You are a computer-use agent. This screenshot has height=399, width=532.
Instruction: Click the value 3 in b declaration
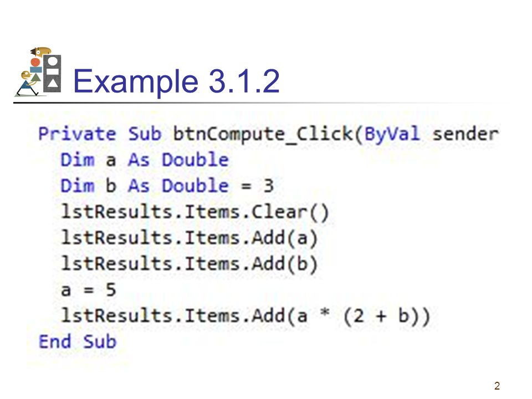click(269, 186)
